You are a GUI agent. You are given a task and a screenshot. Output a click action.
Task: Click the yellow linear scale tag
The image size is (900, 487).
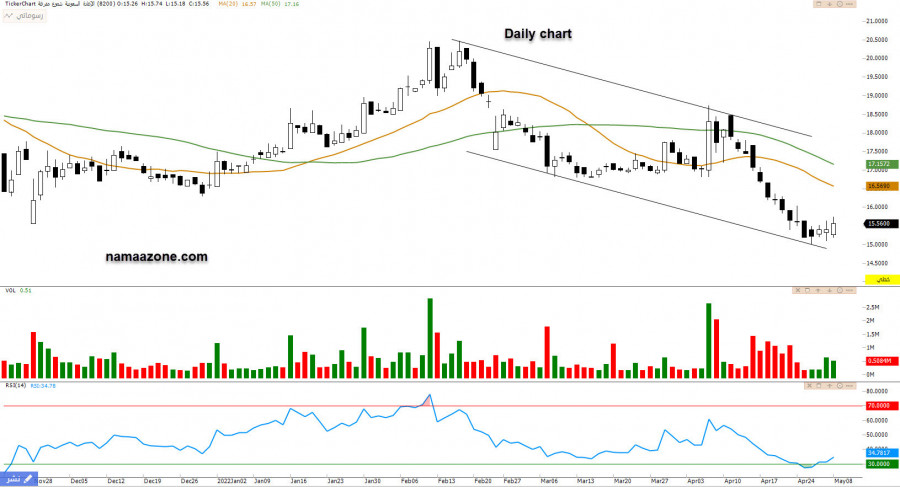[878, 277]
